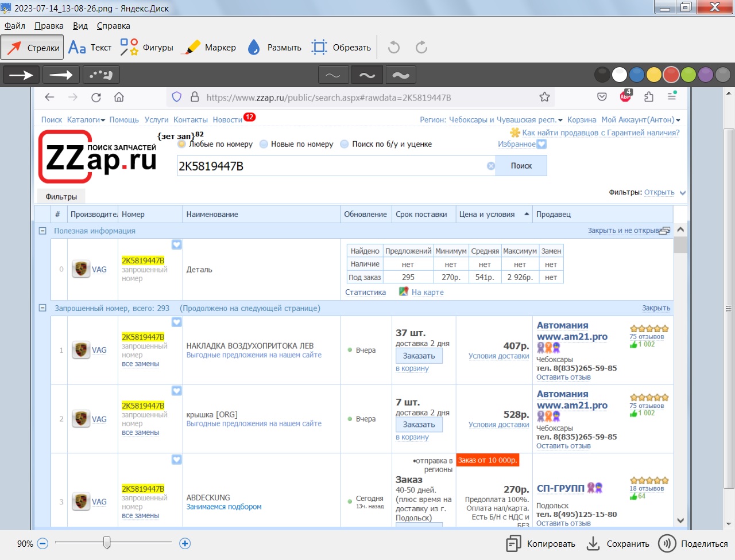The height and width of the screenshot is (560, 735).
Task: Click the Сохранить button
Action: tap(618, 543)
